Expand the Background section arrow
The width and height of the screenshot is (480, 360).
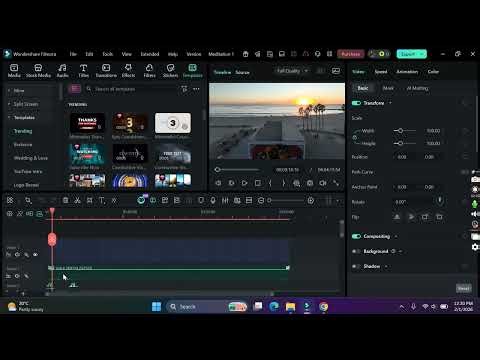coord(400,251)
